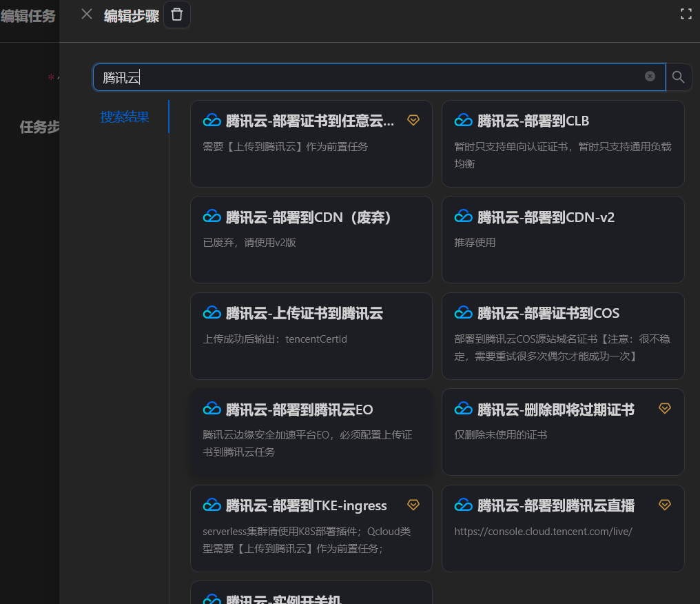Click the console.cloud.tencent.com/live URL text

coord(543,532)
